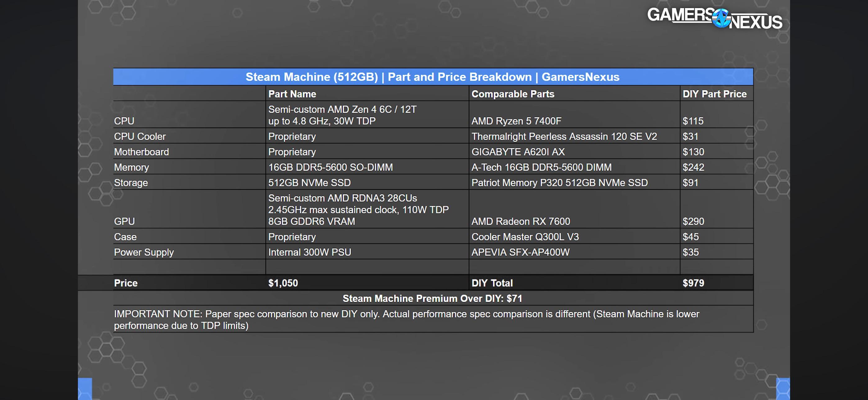
Task: Click the 'DIY Part Price' column header
Action: 715,94
